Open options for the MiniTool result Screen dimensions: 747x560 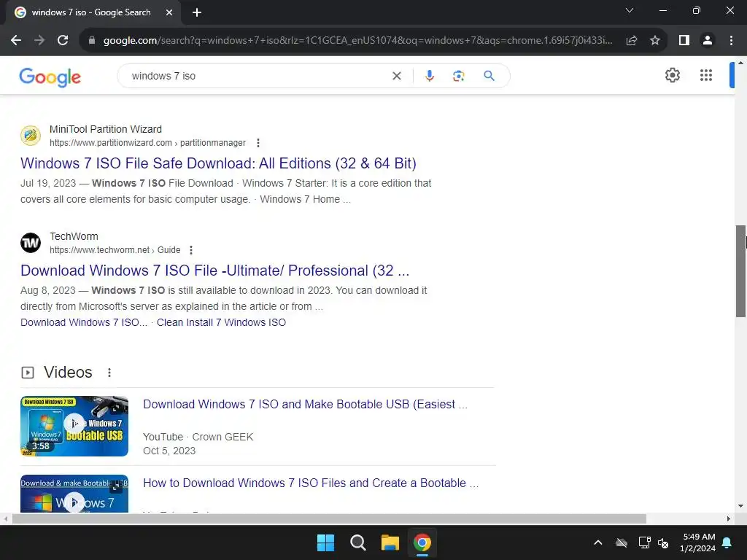pos(258,143)
